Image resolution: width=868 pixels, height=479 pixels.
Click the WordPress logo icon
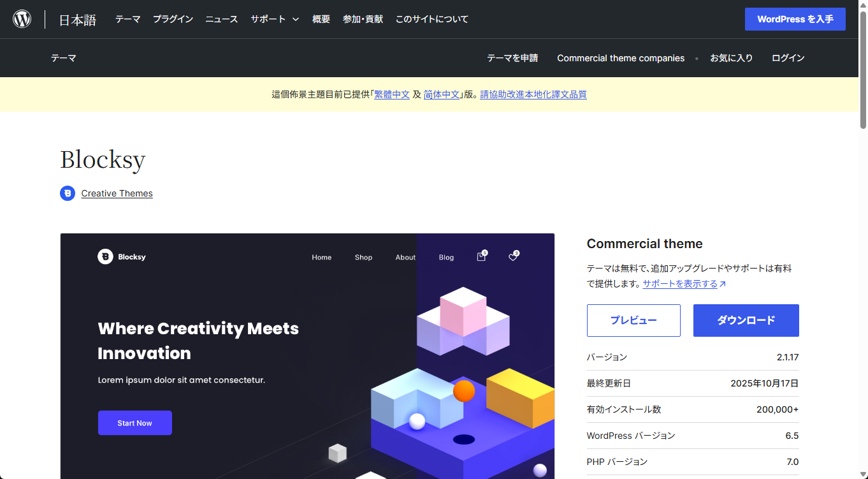(x=22, y=19)
